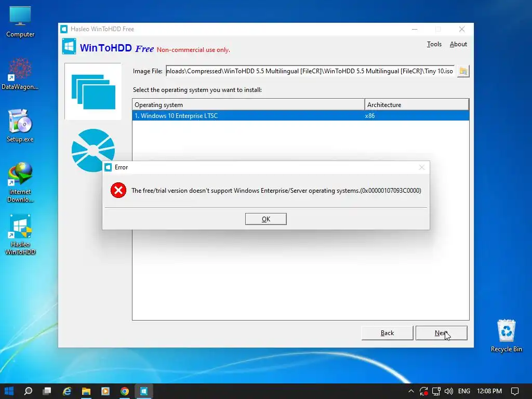Open the notification center icon
The height and width of the screenshot is (399, 532).
tap(515, 391)
